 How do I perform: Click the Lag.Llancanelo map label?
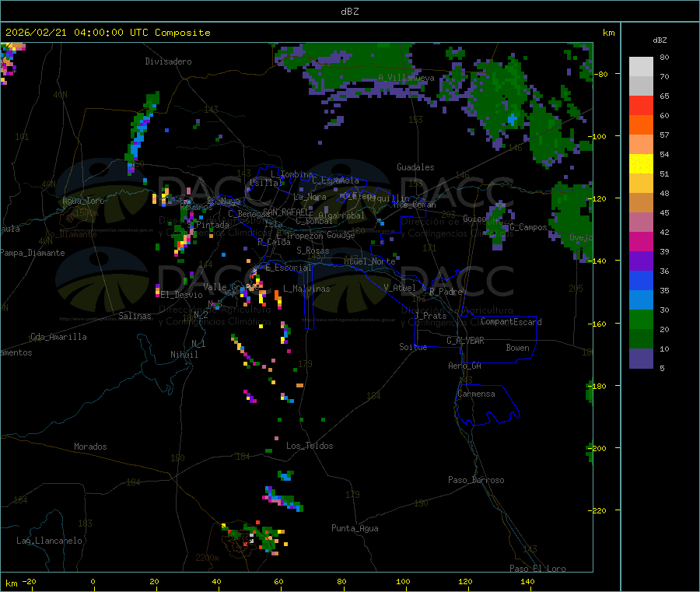[x=50, y=541]
